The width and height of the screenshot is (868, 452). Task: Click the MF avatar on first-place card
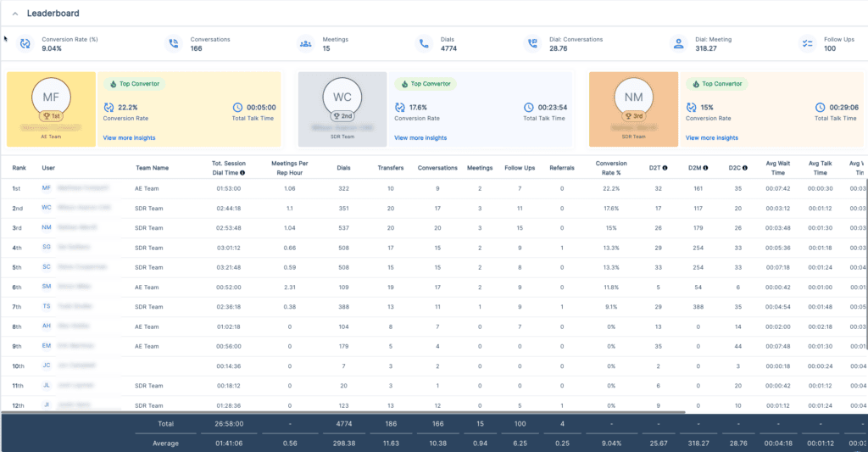pos(51,97)
